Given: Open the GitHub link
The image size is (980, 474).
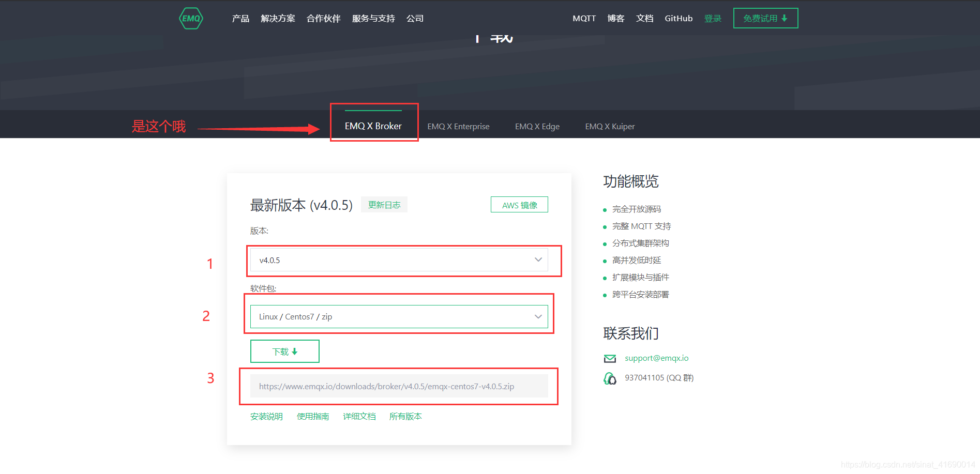Looking at the screenshot, I should coord(679,19).
